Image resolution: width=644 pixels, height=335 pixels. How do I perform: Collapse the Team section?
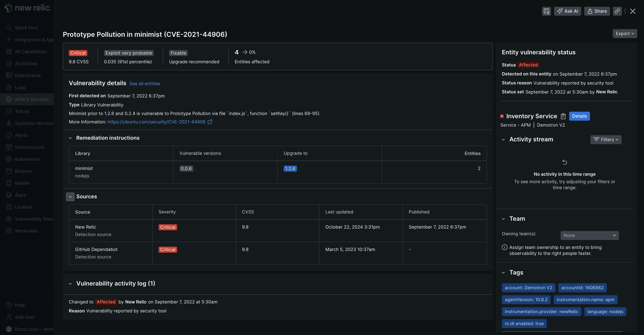[x=503, y=219]
